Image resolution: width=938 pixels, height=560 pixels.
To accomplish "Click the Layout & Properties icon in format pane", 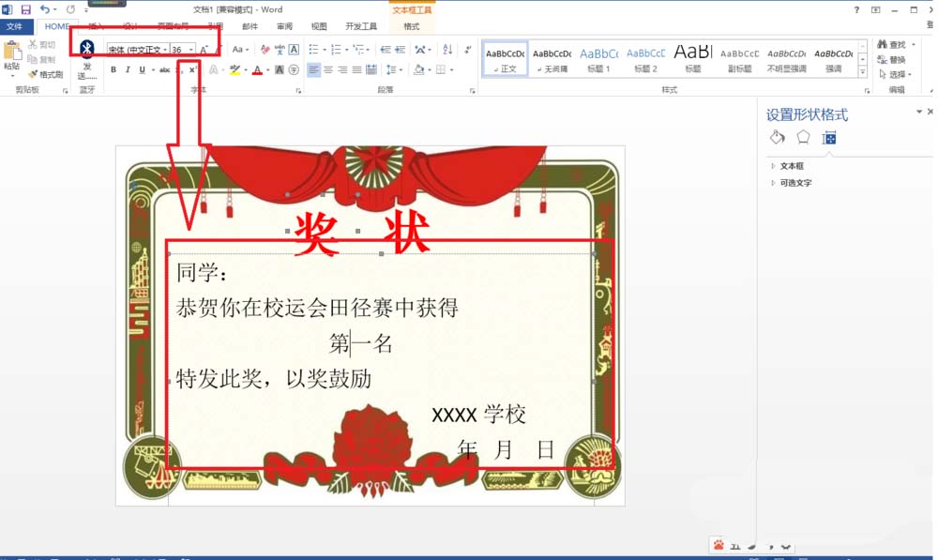I will pos(829,138).
